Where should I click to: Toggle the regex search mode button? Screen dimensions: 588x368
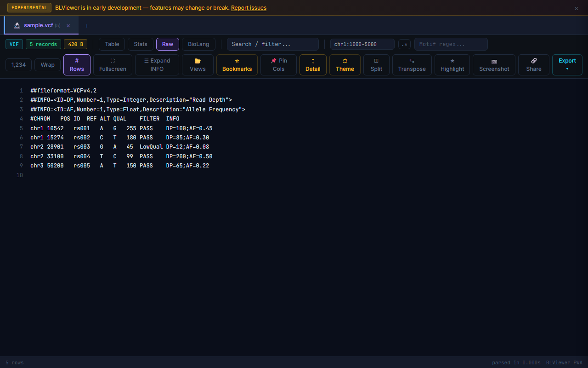tap(404, 44)
